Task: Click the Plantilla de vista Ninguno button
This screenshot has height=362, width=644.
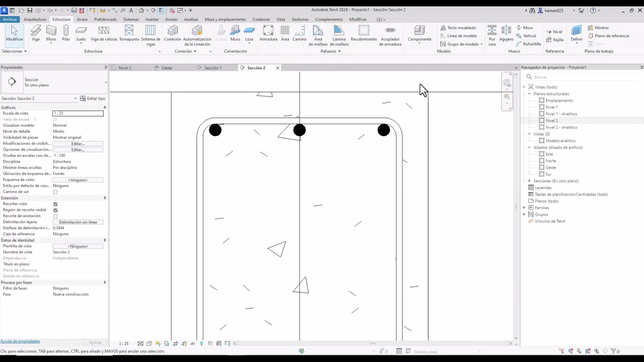Action: (77, 246)
